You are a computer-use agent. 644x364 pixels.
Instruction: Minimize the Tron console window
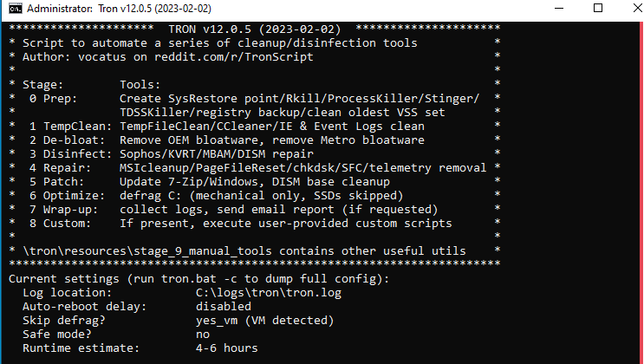coord(559,8)
